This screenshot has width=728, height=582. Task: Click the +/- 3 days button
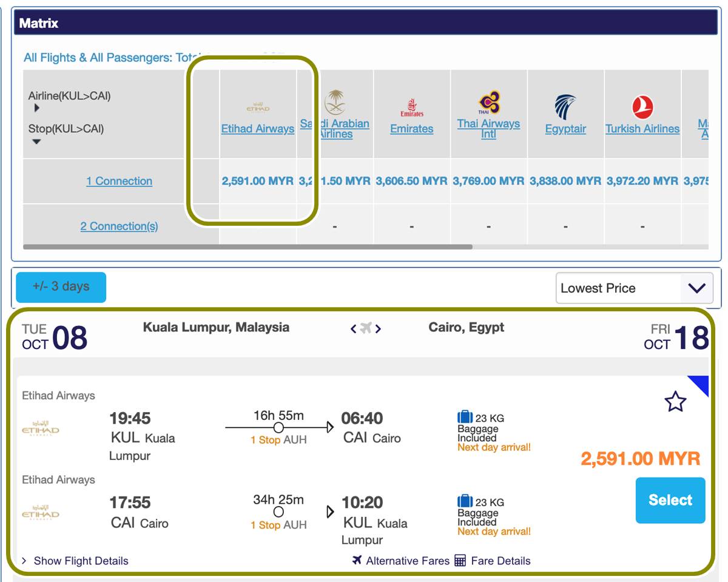click(61, 287)
